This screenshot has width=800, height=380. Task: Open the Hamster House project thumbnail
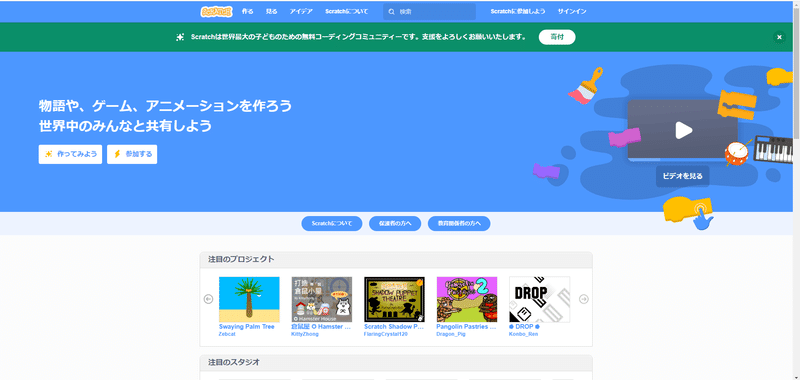(x=321, y=299)
